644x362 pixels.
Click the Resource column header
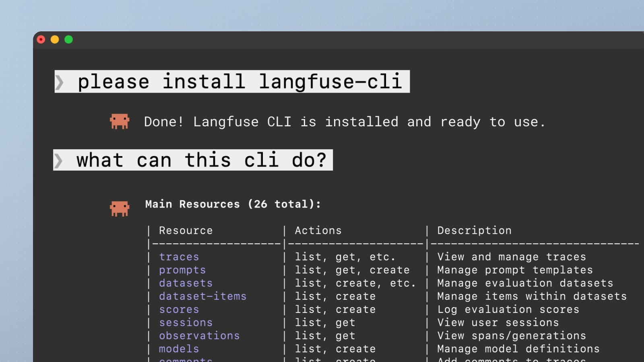click(186, 230)
